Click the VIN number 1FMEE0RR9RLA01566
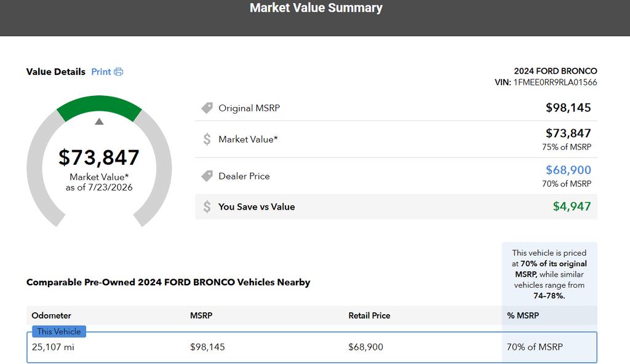Image resolution: width=630 pixels, height=364 pixels. pyautogui.click(x=556, y=82)
